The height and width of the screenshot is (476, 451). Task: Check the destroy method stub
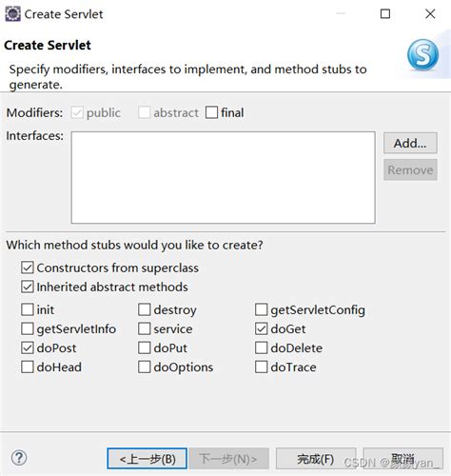coord(145,309)
